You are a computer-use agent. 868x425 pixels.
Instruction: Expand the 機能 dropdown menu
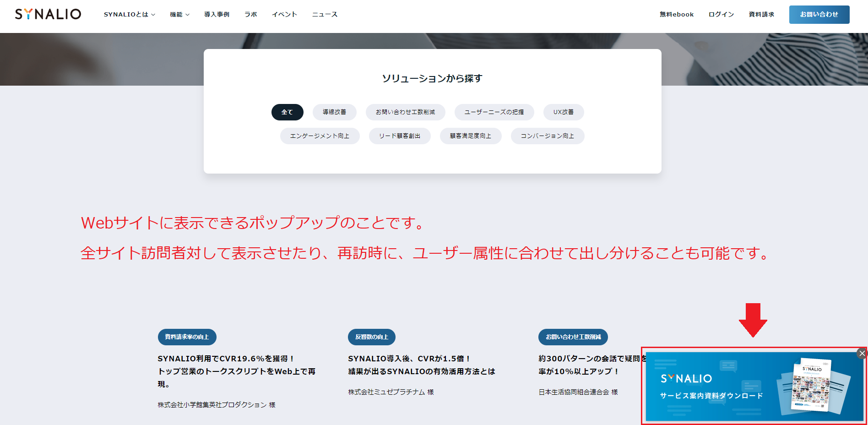point(179,15)
